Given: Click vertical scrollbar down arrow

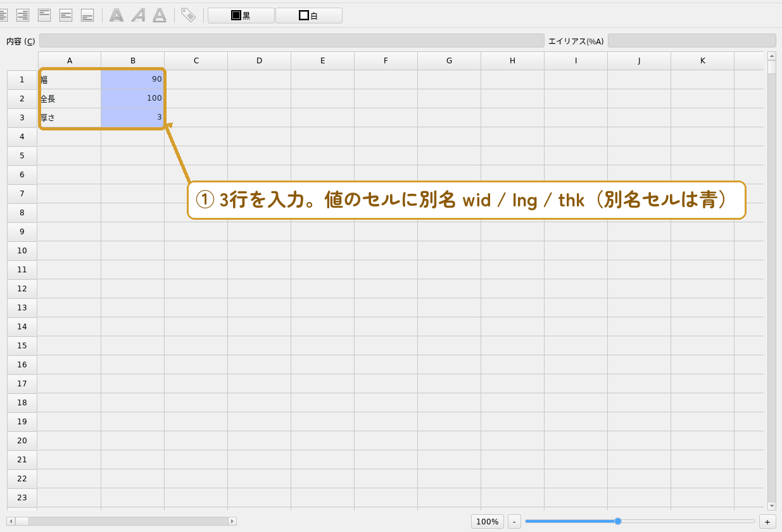Looking at the screenshot, I should [x=771, y=506].
